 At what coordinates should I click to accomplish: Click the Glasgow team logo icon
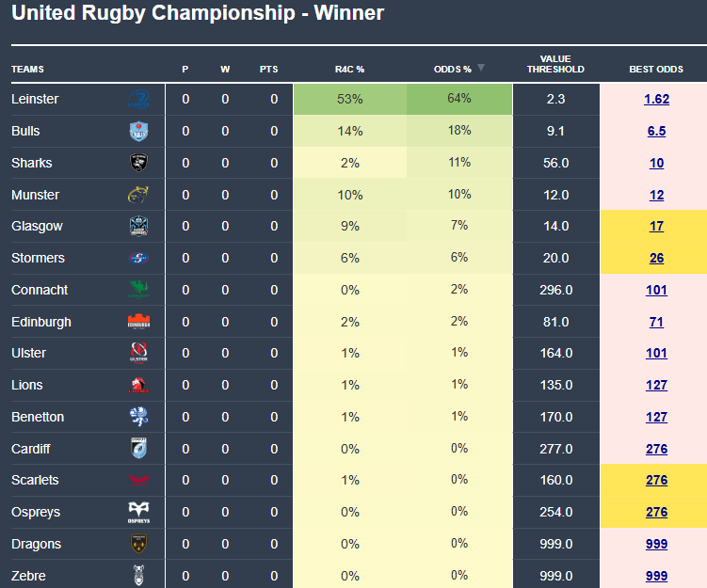pos(139,227)
